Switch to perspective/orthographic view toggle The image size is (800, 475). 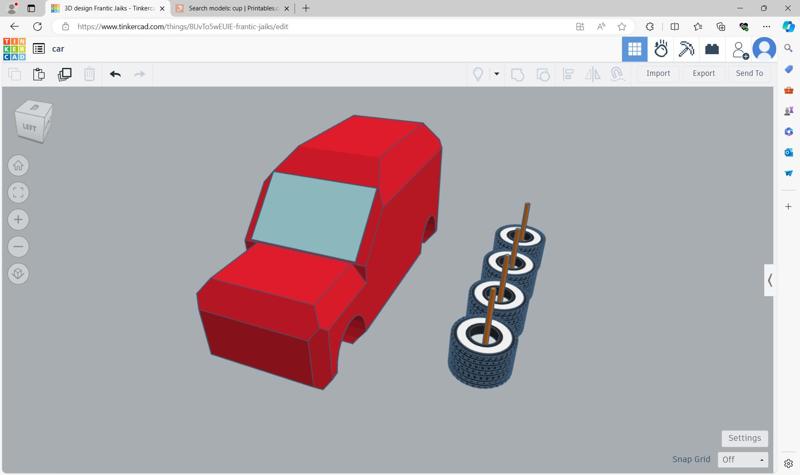[18, 274]
